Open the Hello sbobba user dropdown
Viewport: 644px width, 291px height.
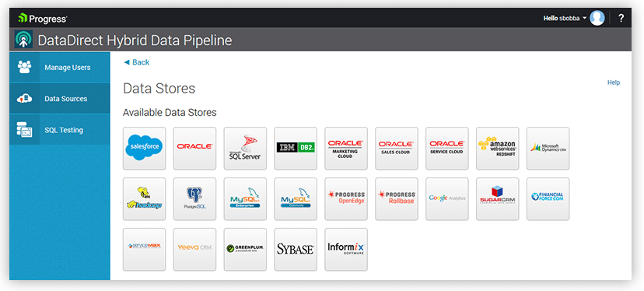565,19
